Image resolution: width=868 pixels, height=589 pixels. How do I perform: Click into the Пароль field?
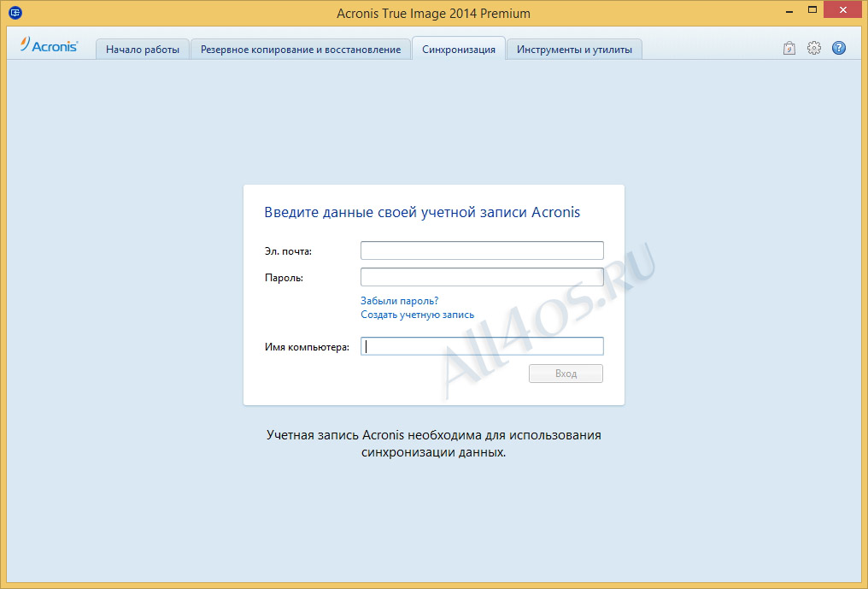tap(482, 277)
